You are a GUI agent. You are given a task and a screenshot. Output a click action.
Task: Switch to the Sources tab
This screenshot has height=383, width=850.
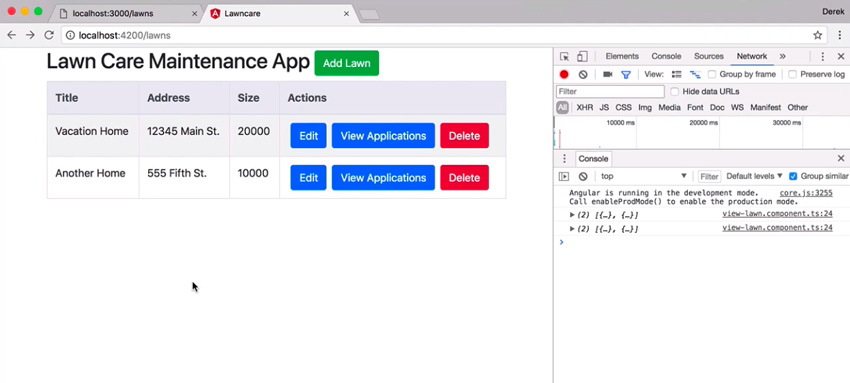pos(709,56)
